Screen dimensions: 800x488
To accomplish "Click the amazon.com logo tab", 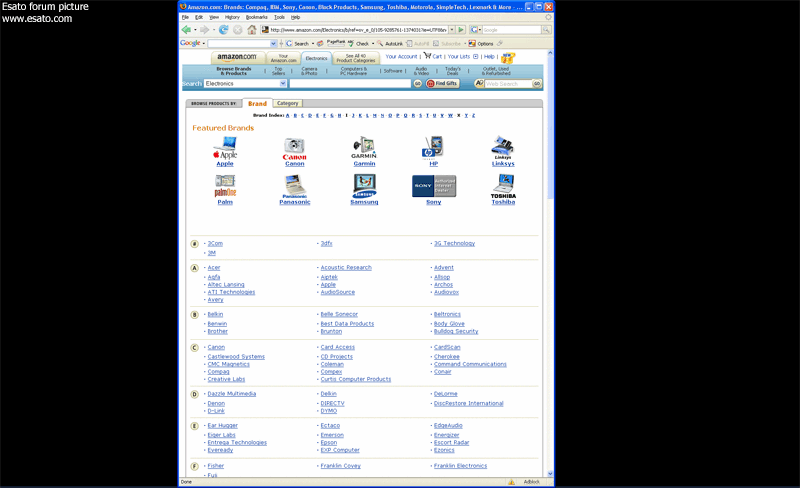I will tap(237, 57).
